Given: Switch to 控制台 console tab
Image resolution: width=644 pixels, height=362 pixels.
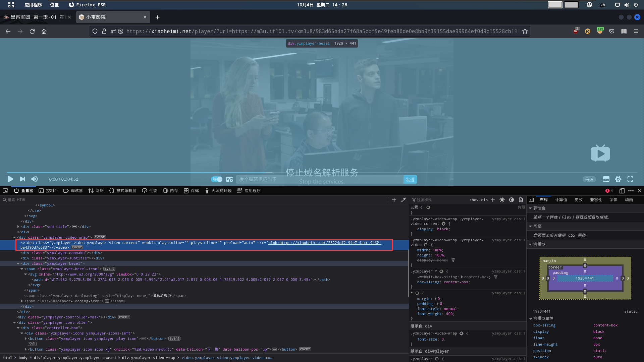Looking at the screenshot, I should point(48,191).
